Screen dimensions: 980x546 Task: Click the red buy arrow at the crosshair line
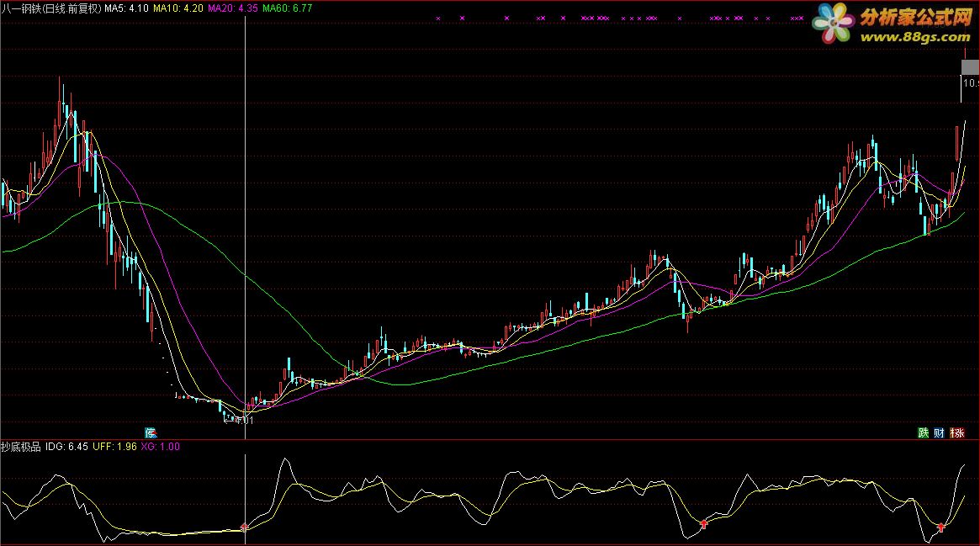click(245, 527)
